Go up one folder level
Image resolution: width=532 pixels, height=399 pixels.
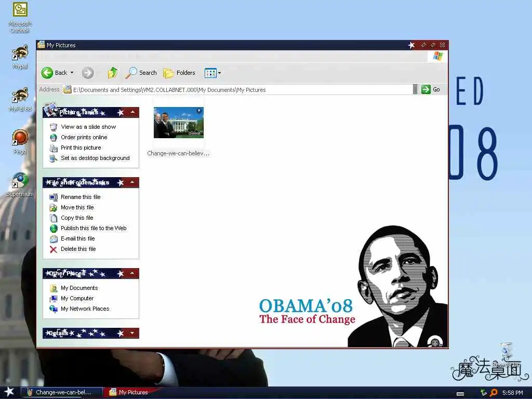[113, 73]
